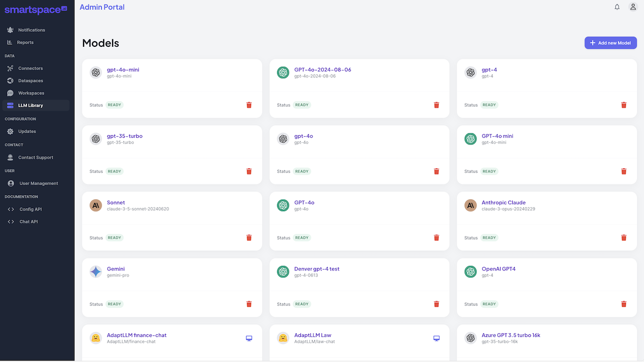The width and height of the screenshot is (644, 362).
Task: Open the gpt-35-turbo model link
Action: click(125, 136)
